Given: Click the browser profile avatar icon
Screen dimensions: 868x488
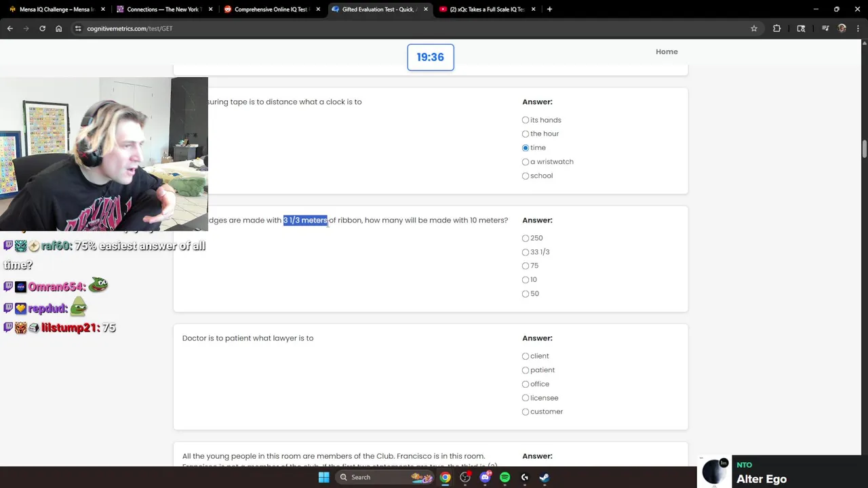Looking at the screenshot, I should click(842, 28).
